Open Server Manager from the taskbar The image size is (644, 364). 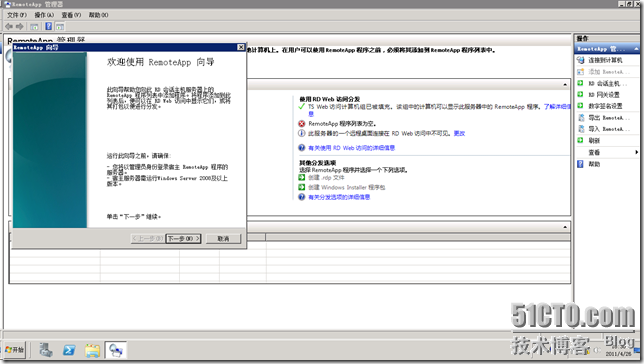(46, 350)
